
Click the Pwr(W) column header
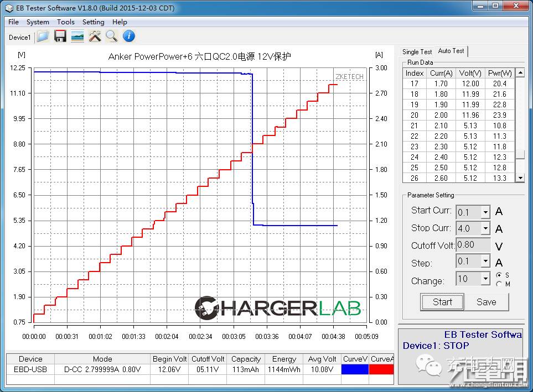[x=500, y=73]
